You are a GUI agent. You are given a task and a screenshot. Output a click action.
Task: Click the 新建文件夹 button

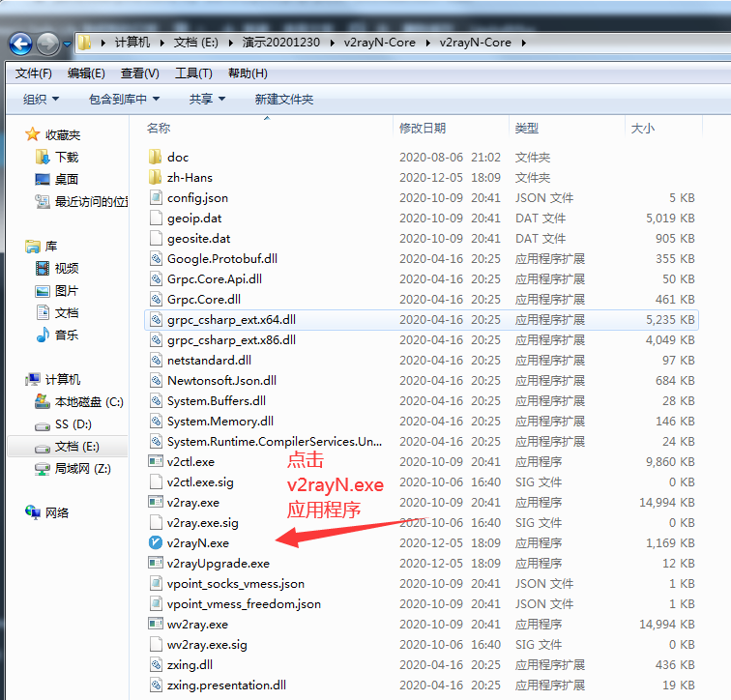click(283, 99)
